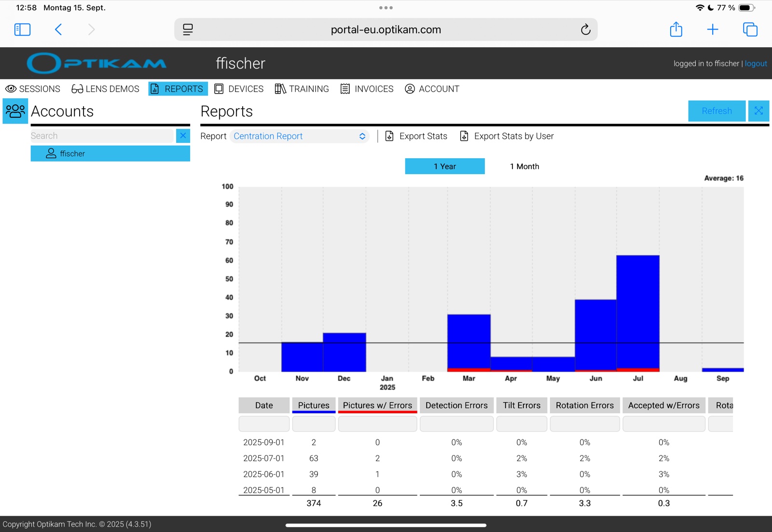Sort by Tilt Errors column header
Viewport: 772px width, 532px height.
522,405
